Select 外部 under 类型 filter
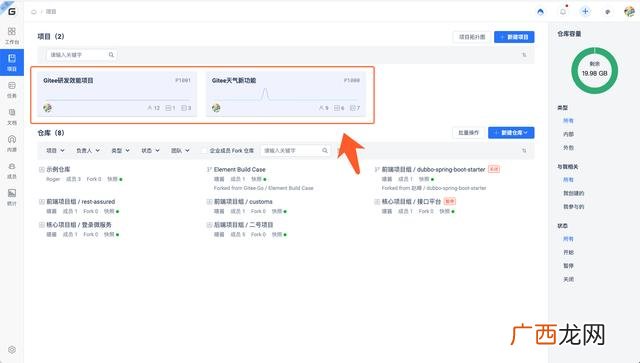Viewport: 640px width, 363px height. click(568, 148)
